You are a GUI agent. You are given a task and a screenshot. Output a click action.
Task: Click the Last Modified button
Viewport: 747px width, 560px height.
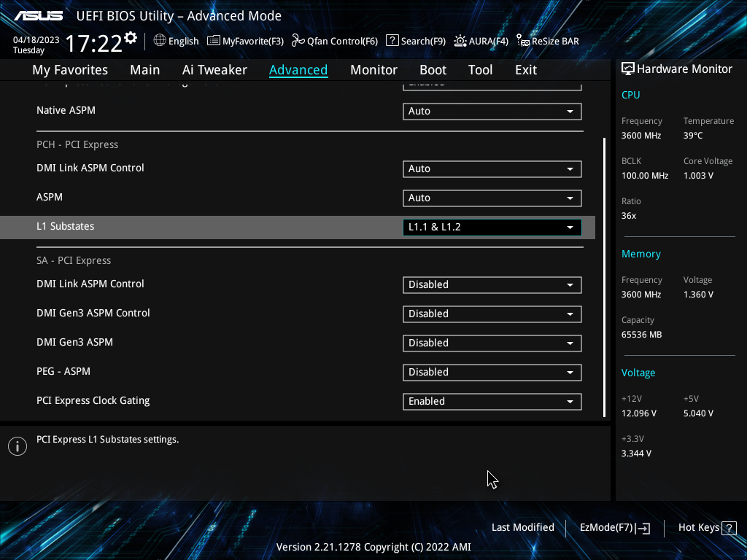(522, 528)
